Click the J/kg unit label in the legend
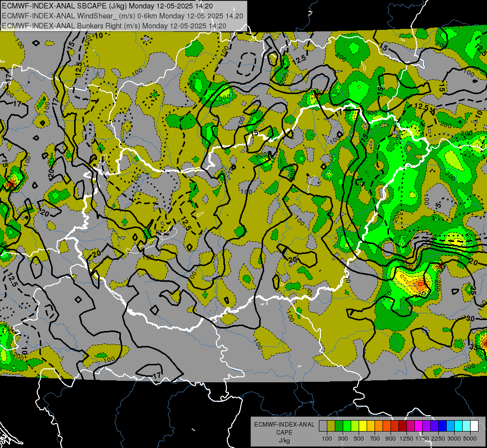 284,441
